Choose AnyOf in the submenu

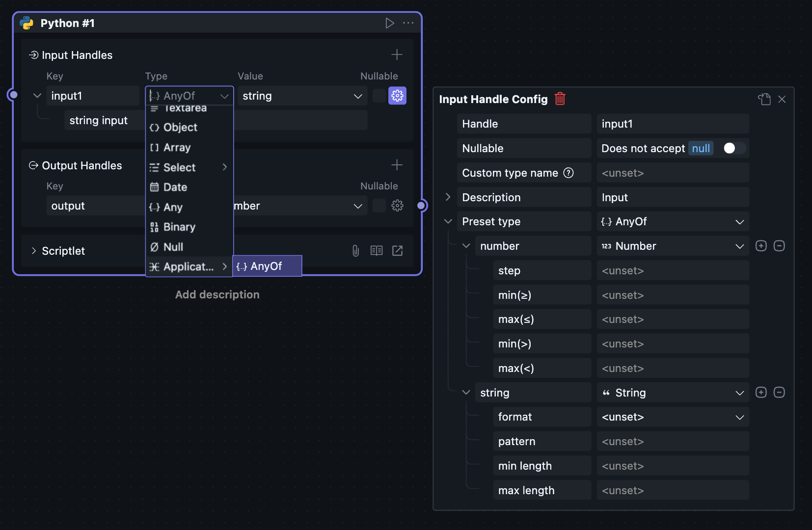coord(267,266)
